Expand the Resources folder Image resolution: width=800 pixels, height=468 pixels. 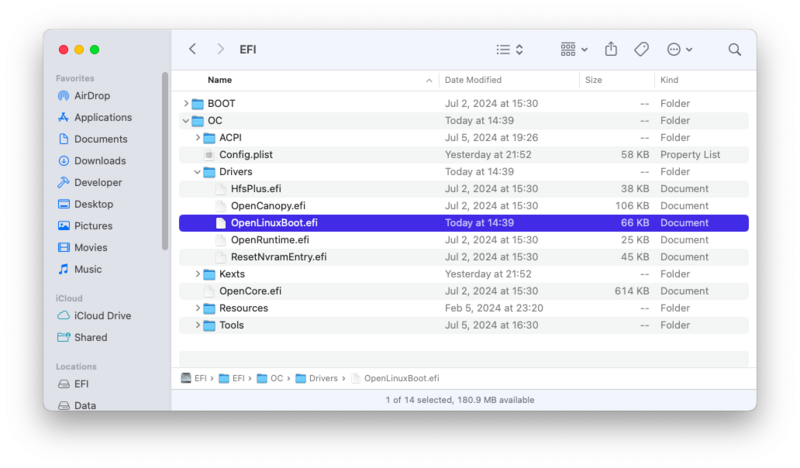197,308
